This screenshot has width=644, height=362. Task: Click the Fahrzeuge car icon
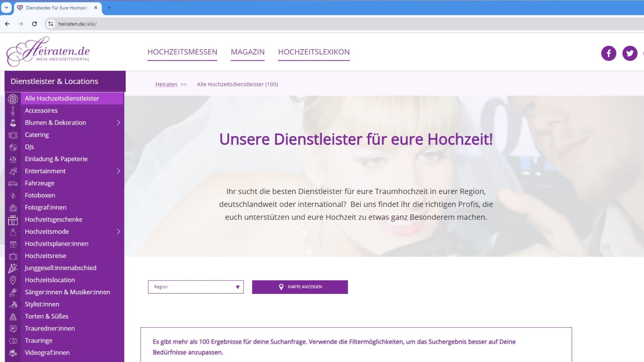tap(13, 183)
